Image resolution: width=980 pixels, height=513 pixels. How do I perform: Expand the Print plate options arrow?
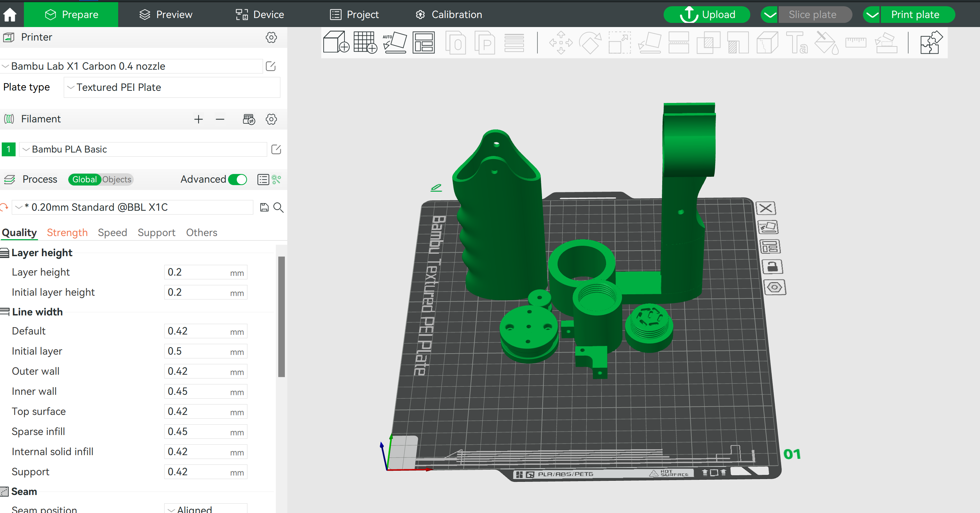[x=872, y=15]
